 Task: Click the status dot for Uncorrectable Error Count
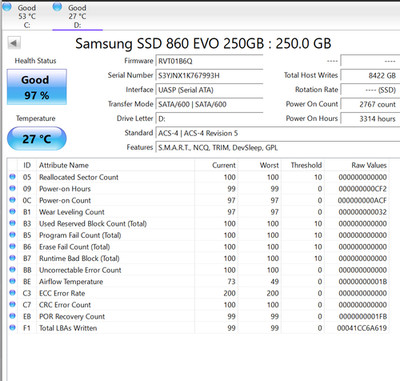12,270
